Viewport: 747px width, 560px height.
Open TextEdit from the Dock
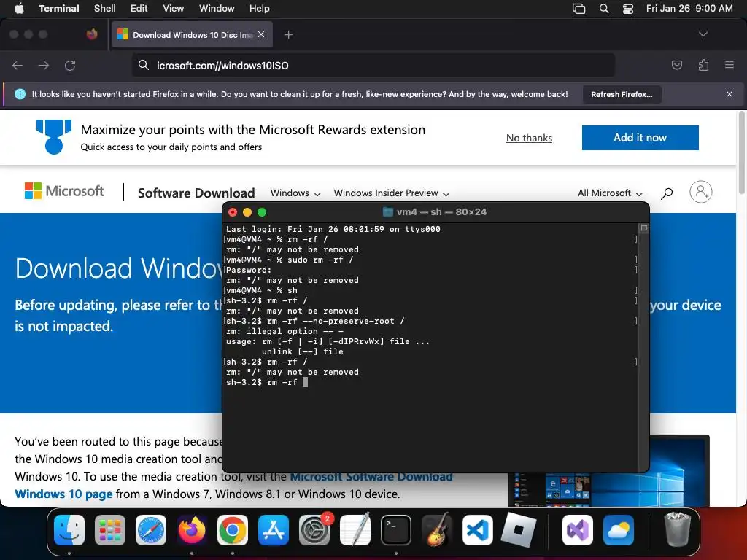tap(355, 530)
